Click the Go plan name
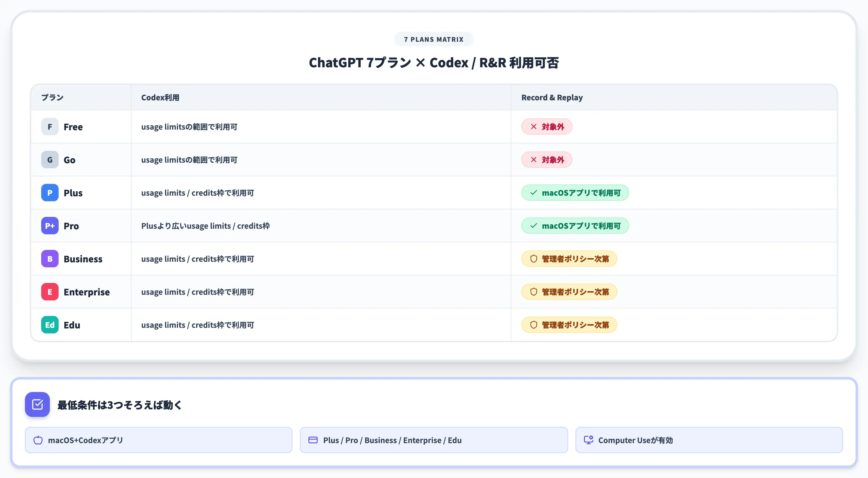This screenshot has width=868, height=478. click(70, 160)
